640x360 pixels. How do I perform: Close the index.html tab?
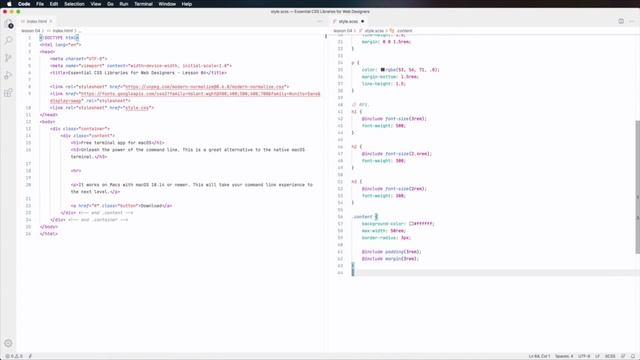tap(51, 21)
